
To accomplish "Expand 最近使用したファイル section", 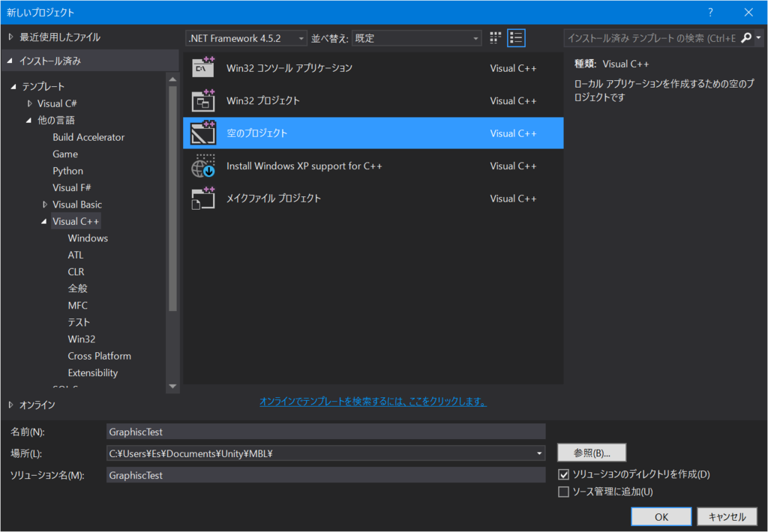I will tap(10, 37).
